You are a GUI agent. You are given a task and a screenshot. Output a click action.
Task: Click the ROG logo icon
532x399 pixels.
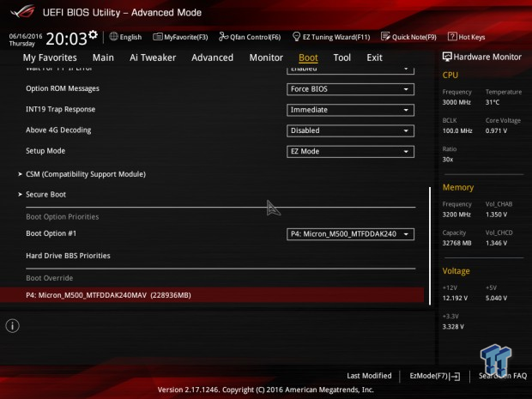(22, 12)
